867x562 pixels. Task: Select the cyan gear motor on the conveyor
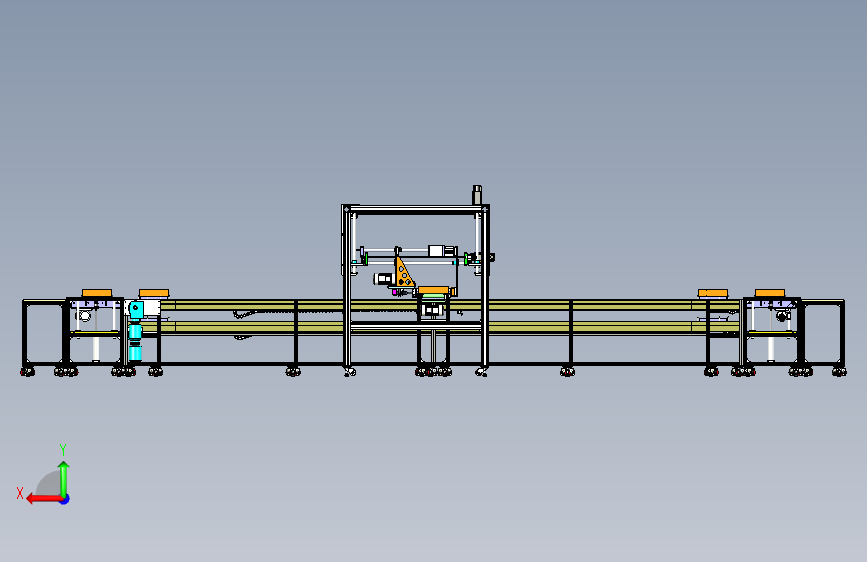[x=135, y=331]
